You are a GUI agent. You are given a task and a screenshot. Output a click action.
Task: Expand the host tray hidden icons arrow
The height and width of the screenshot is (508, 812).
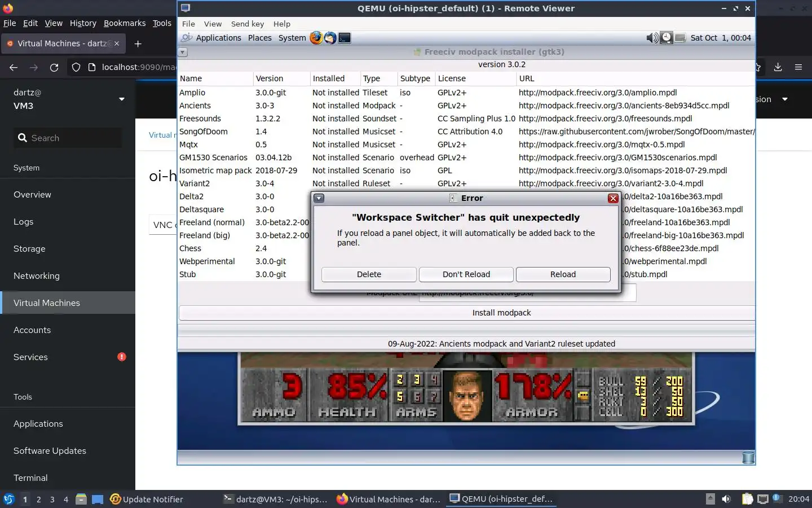[x=710, y=499]
